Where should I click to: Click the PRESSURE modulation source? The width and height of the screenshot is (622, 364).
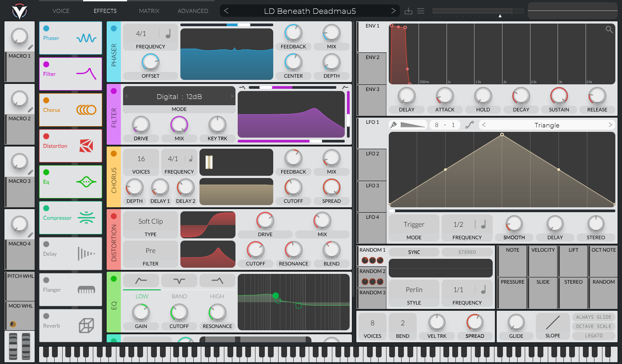(x=513, y=293)
